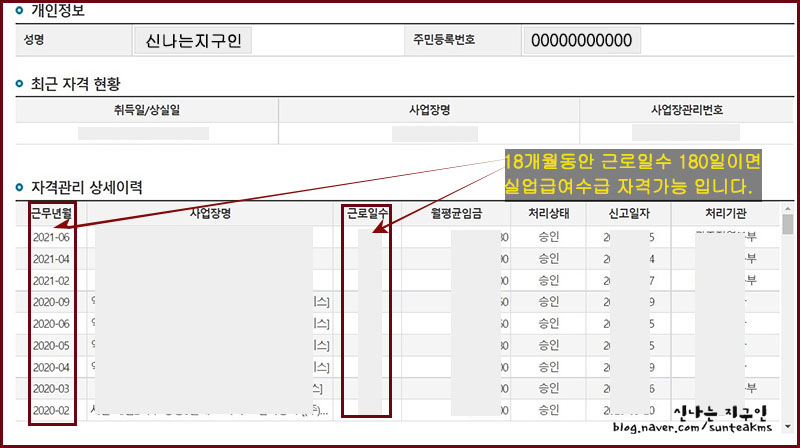The image size is (800, 448).
Task: Click the 승인 status in the 2020-06 row
Action: click(x=548, y=323)
